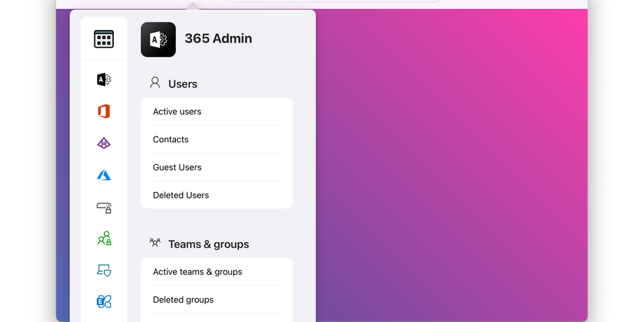Screen dimensions: 644x322
Task: Click the Users section heading
Action: click(182, 84)
